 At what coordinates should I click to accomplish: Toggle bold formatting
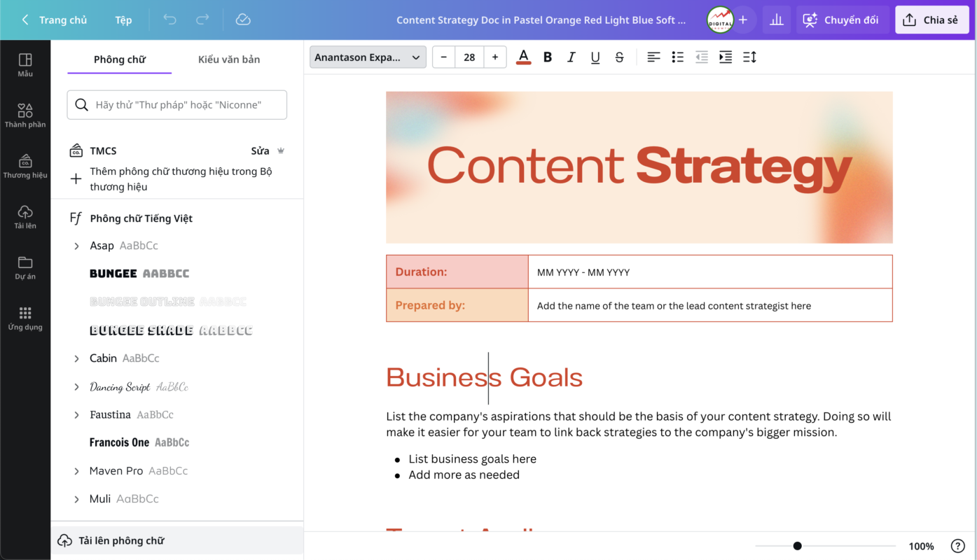tap(548, 57)
